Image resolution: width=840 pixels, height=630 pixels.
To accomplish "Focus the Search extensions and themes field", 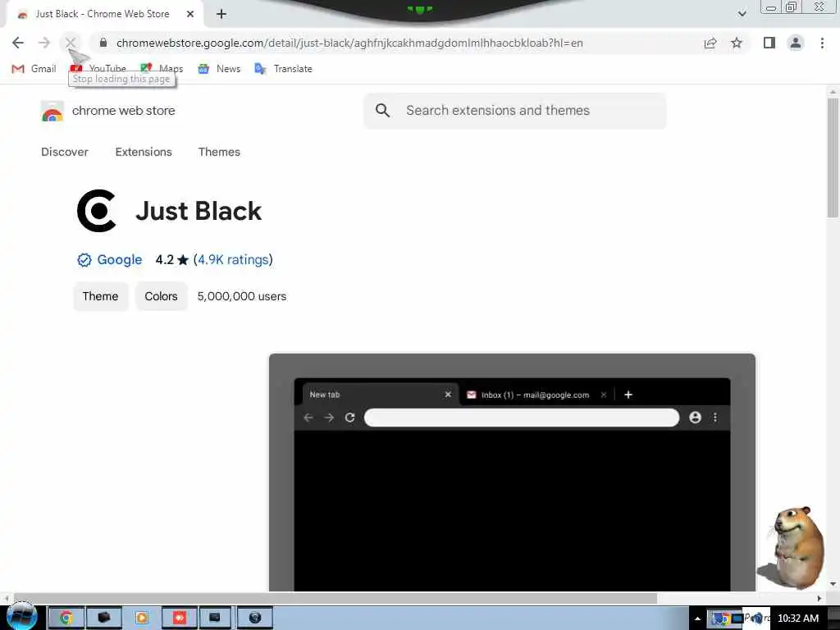I will (515, 111).
